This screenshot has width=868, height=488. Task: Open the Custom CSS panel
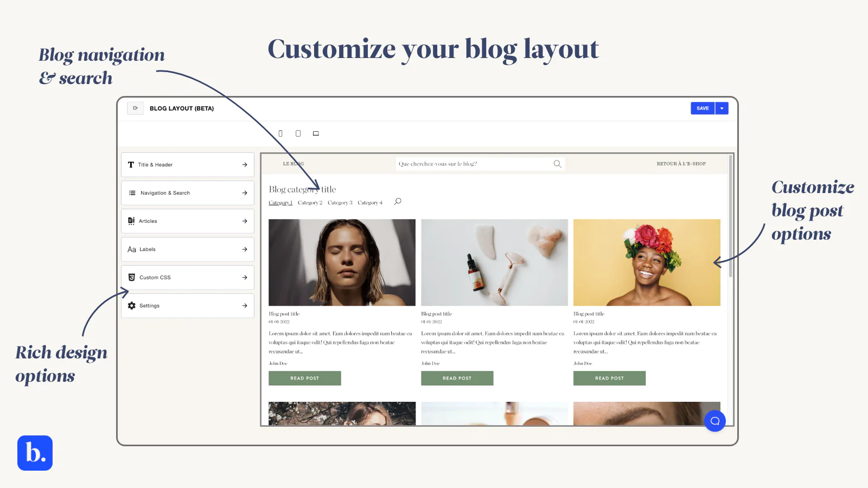(x=188, y=278)
